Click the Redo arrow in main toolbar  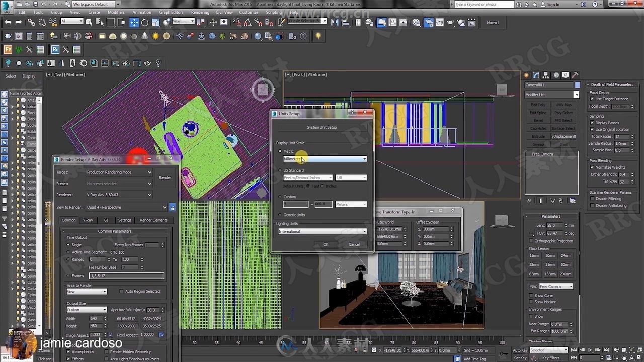[x=19, y=22]
